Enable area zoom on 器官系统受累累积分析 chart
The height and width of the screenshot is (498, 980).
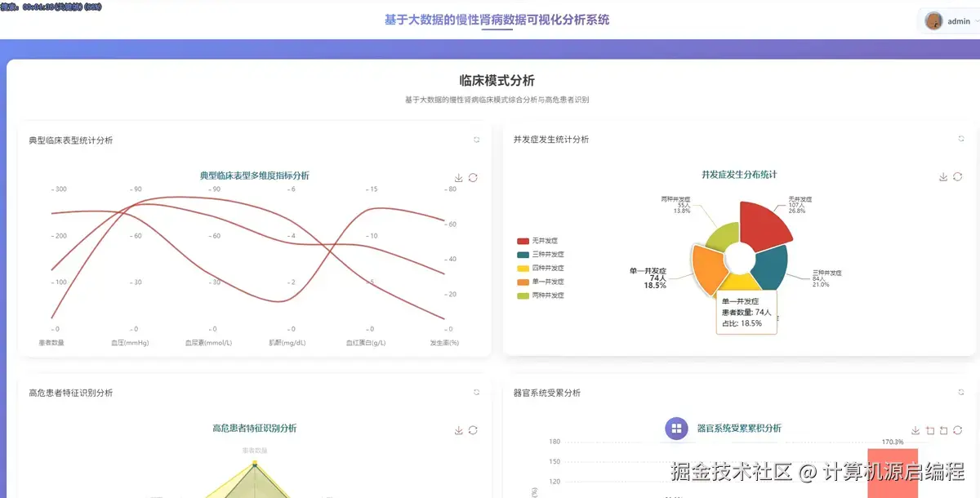(x=929, y=430)
